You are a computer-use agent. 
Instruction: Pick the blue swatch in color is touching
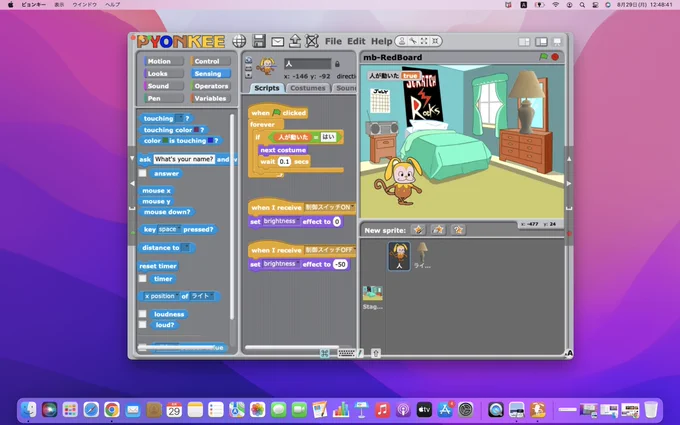210,141
